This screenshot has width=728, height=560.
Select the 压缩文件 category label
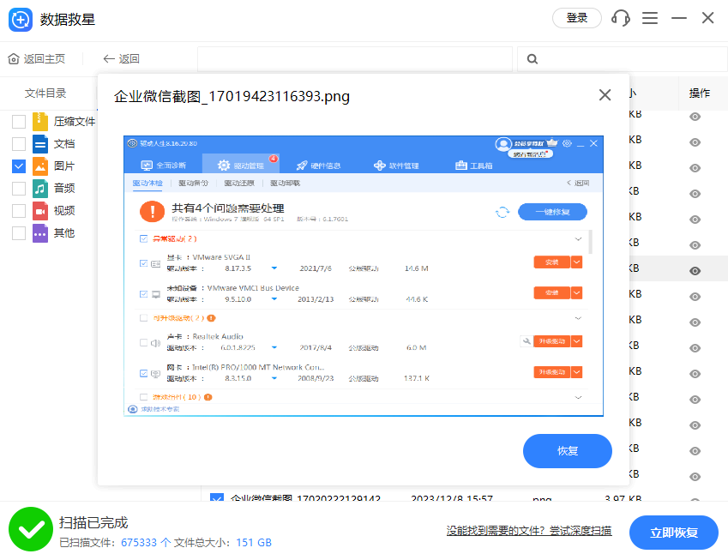tap(75, 122)
